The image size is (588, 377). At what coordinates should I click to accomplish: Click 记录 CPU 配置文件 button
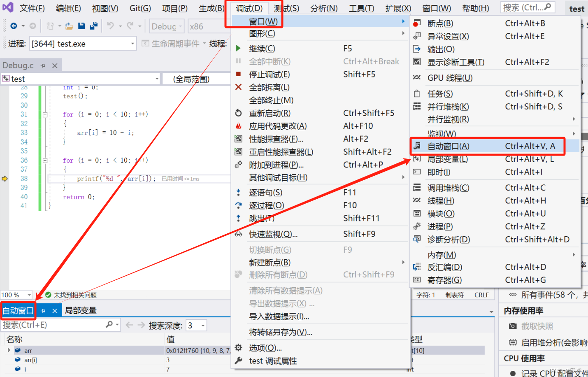(x=549, y=373)
